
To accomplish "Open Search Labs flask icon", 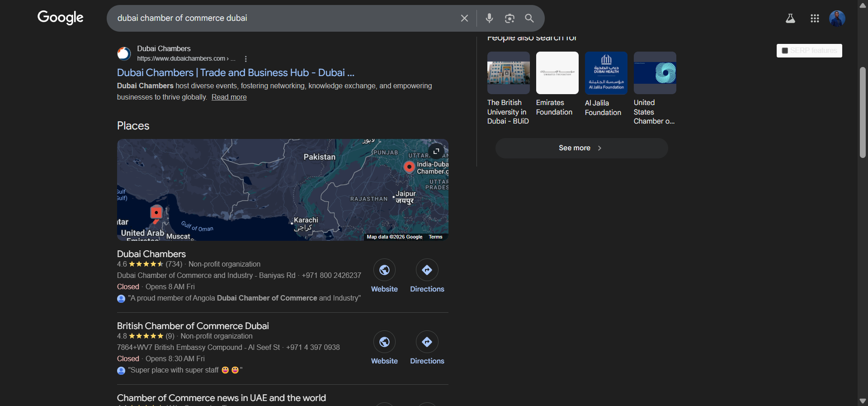I will [x=790, y=19].
